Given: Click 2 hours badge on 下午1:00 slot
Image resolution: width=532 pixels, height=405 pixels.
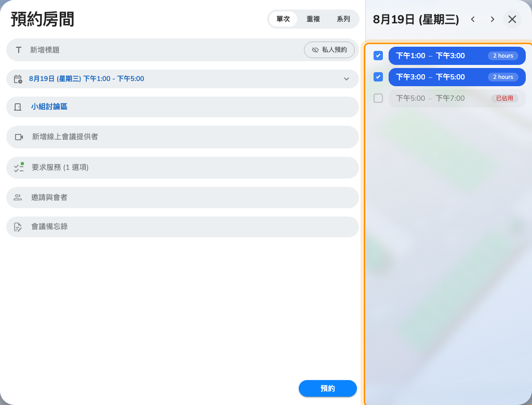Looking at the screenshot, I should pos(503,56).
